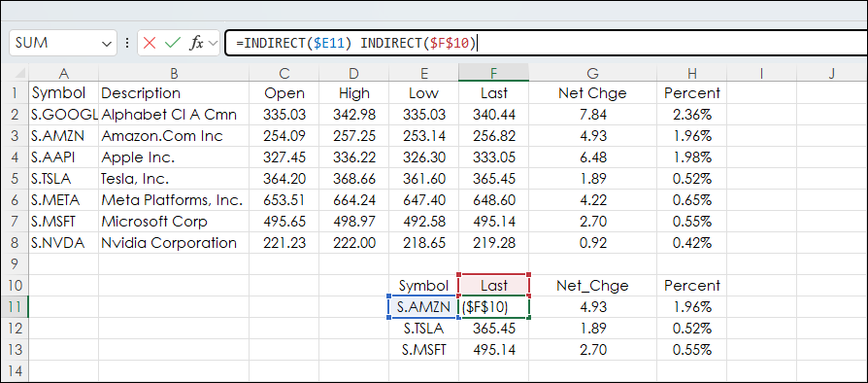Viewport: 868px width, 383px height.
Task: Cancel the formula entry with the X icon
Action: coord(149,43)
